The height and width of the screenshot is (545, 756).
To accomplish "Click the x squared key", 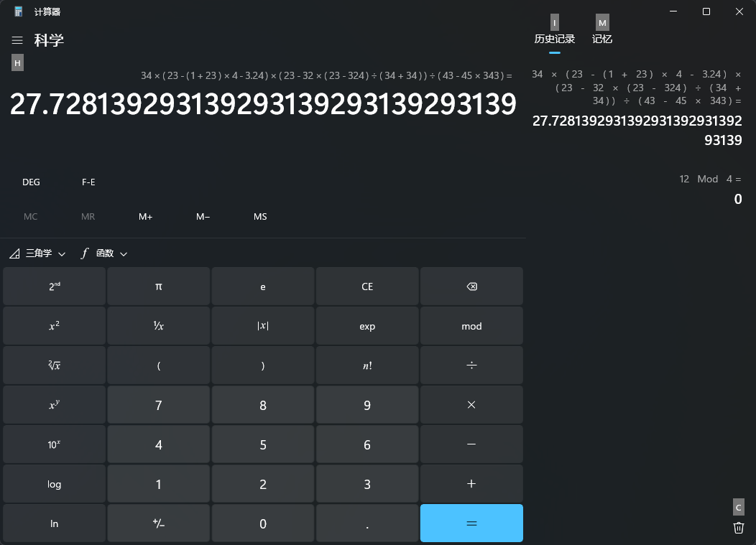I will click(x=54, y=326).
